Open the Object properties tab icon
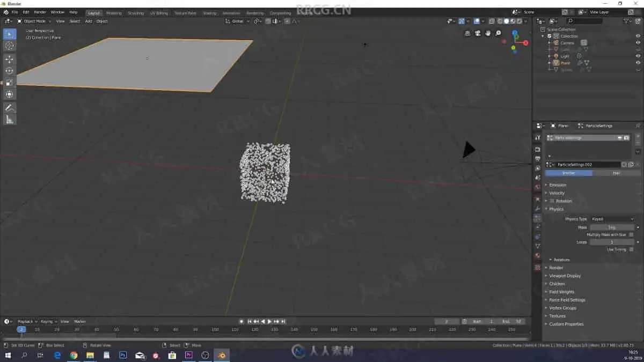Viewport: 644px width, 362px height. 537,199
